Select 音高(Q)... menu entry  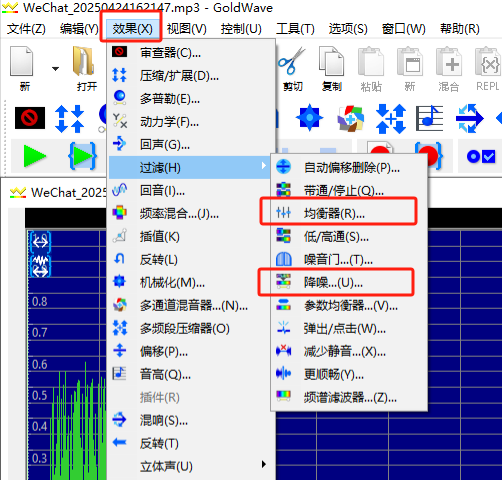coord(191,375)
